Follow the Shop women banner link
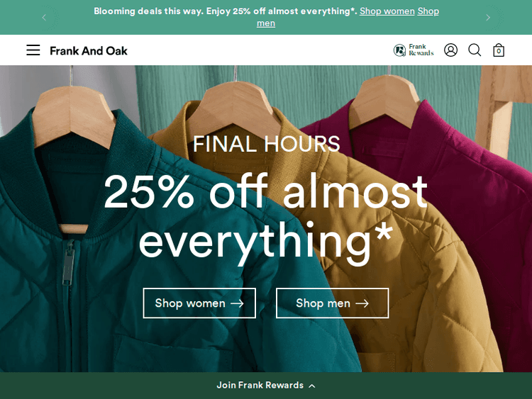This screenshot has height=399, width=532. [387, 11]
